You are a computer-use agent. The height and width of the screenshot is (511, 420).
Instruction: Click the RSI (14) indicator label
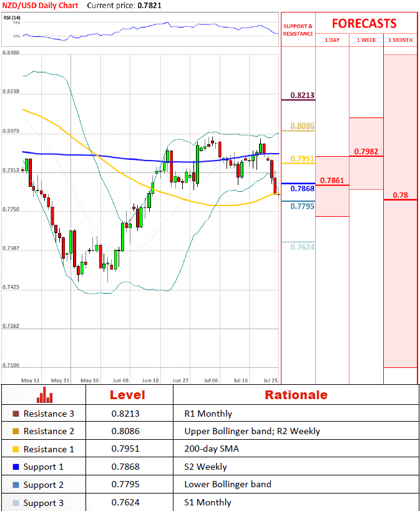click(12, 17)
